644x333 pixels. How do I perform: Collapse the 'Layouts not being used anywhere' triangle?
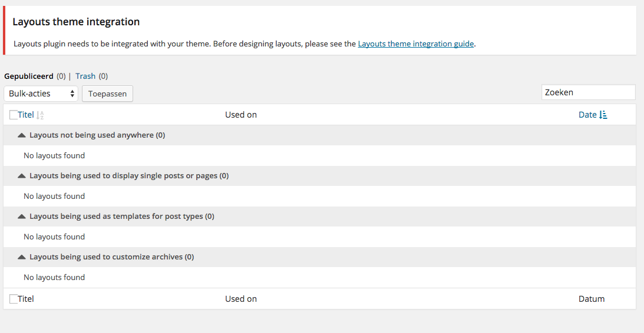tap(22, 135)
